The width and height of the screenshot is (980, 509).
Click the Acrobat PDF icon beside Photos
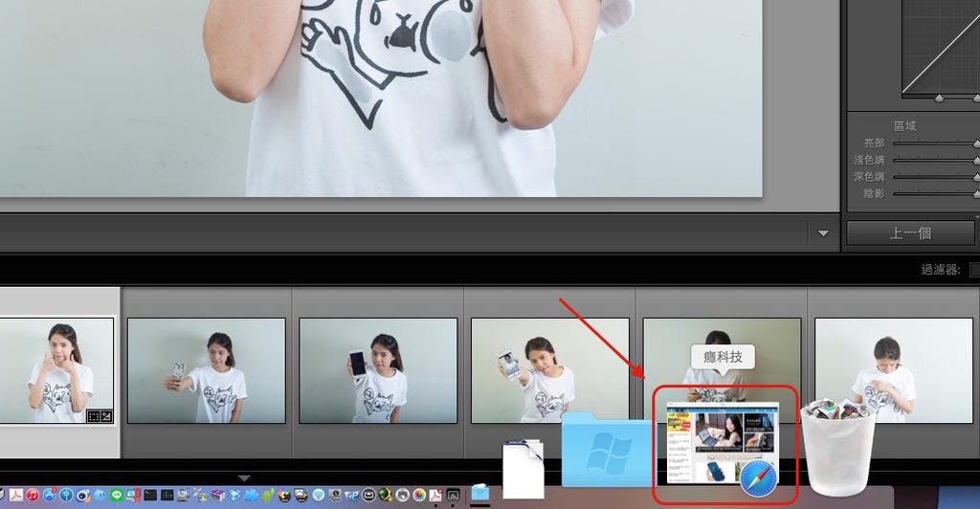click(x=435, y=496)
